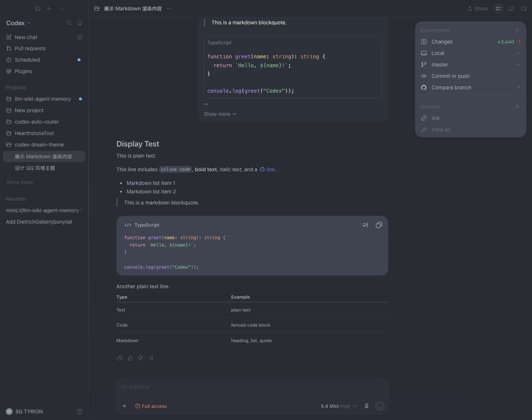This screenshot has width=532, height=420.
Task: Open search in the sidebar
Action: (69, 23)
